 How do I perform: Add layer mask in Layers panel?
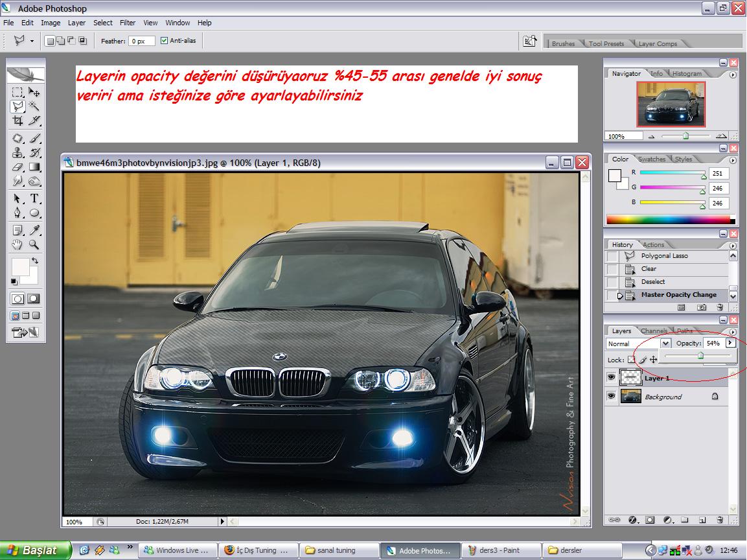650,519
